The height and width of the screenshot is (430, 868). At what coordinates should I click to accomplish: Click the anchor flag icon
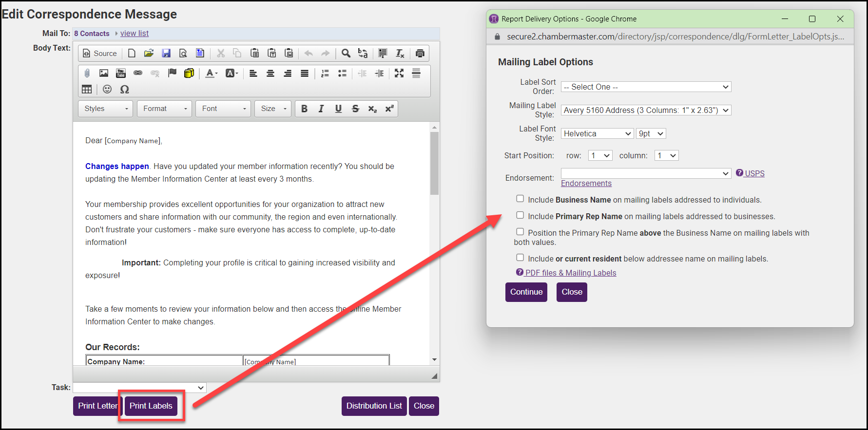tap(172, 74)
